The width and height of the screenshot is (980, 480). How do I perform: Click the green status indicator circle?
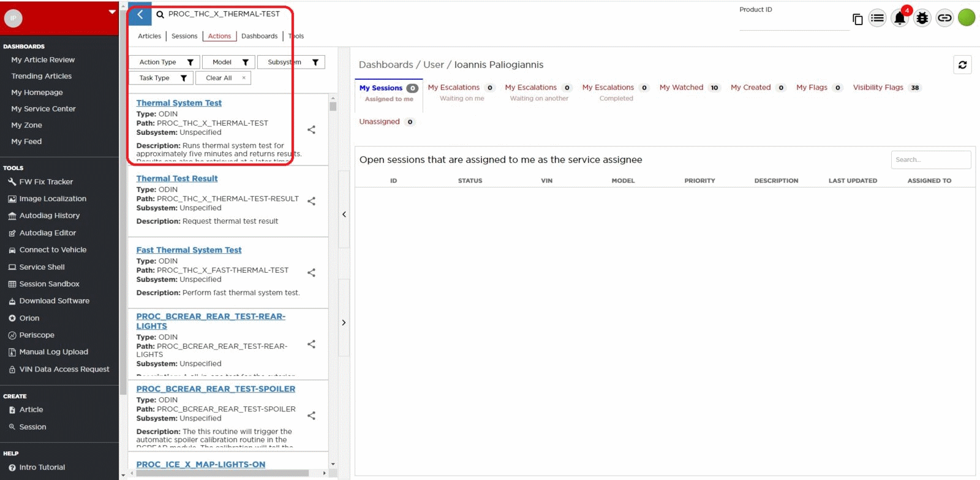(x=967, y=18)
